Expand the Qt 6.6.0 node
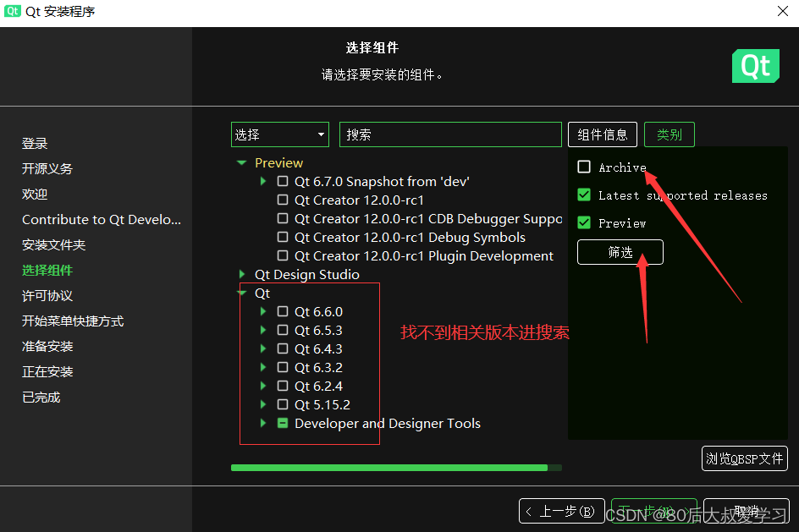 pos(263,311)
